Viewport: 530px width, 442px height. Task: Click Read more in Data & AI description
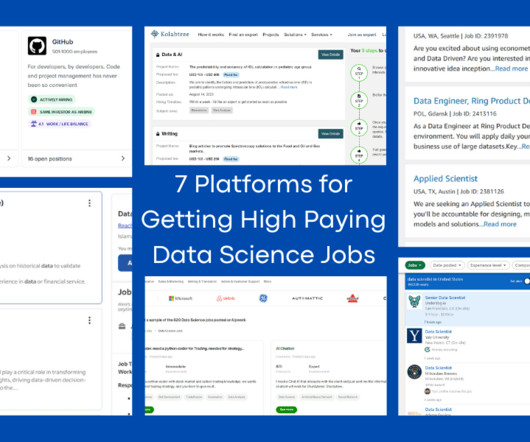click(289, 87)
